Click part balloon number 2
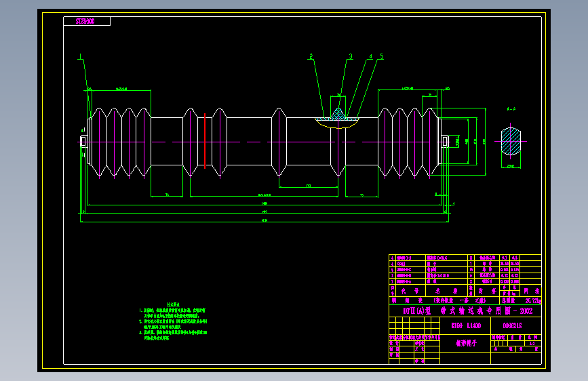The height and width of the screenshot is (381, 588). (311, 56)
